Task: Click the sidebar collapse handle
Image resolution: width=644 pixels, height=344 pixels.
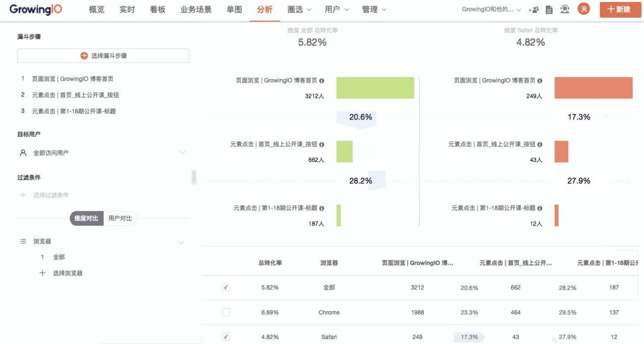Action: [194, 177]
